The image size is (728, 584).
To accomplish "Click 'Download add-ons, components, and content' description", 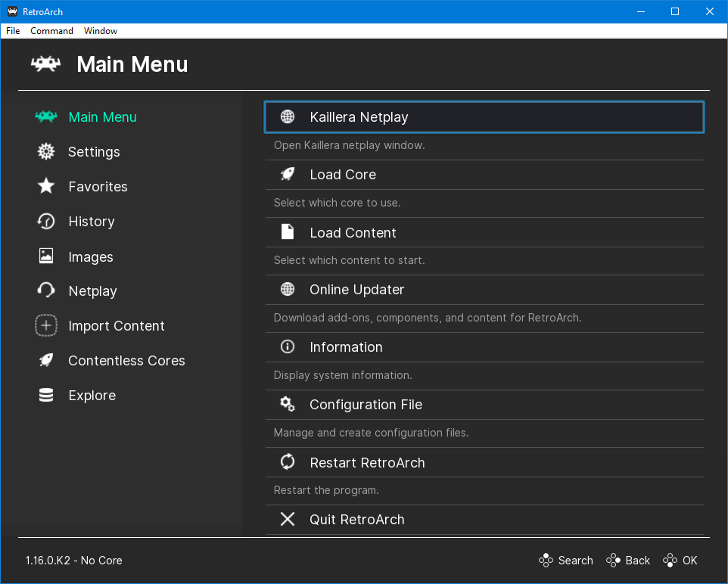I will pyautogui.click(x=428, y=318).
